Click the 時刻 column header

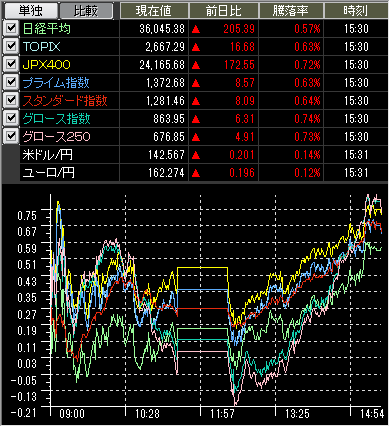pos(356,11)
